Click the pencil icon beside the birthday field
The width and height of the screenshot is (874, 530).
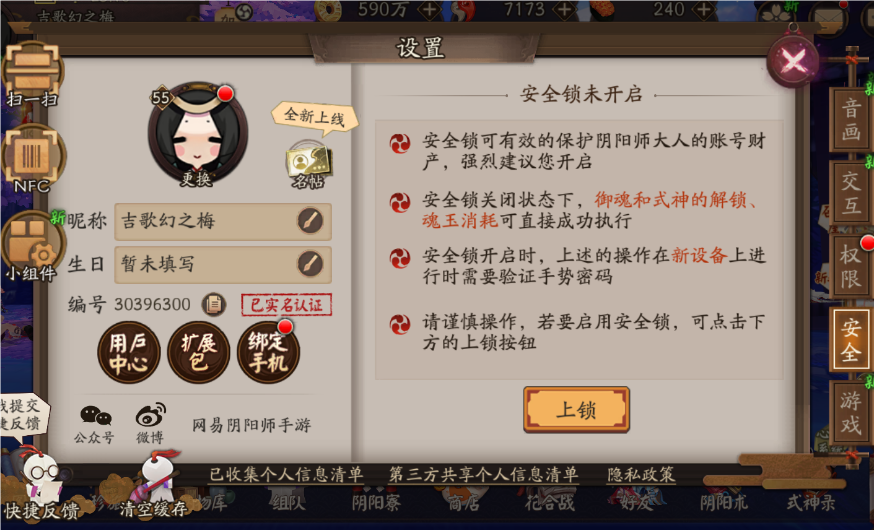pyautogui.click(x=310, y=264)
